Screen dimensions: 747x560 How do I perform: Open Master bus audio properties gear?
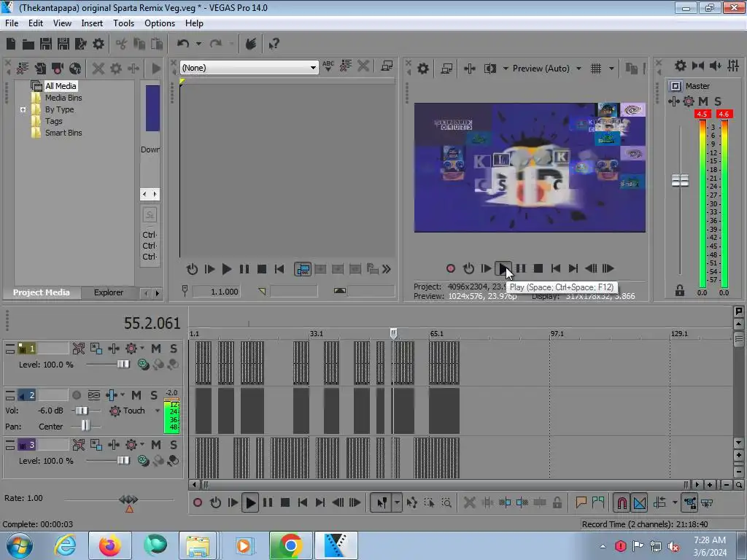pyautogui.click(x=681, y=66)
